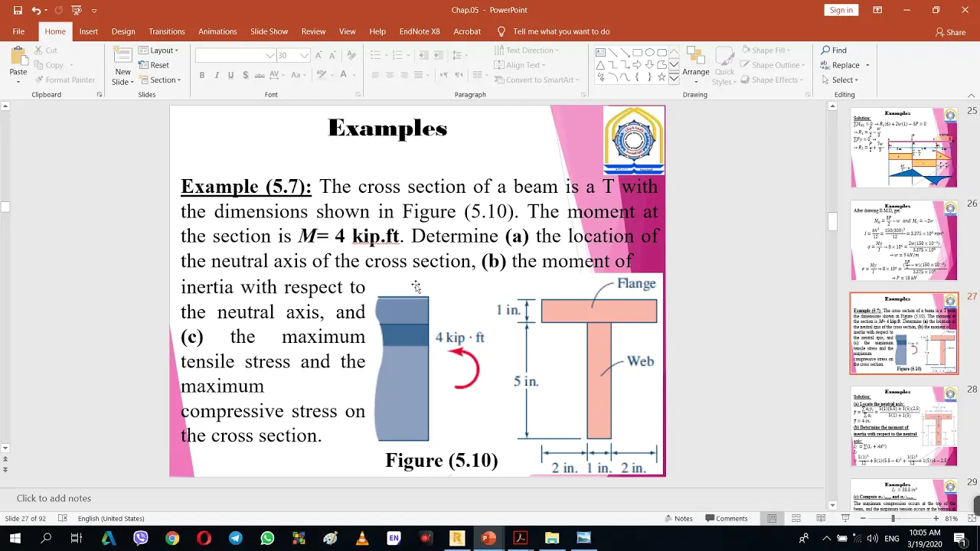Select the triangle shape in gallery
This screenshot has height=551, width=980.
[x=601, y=65]
